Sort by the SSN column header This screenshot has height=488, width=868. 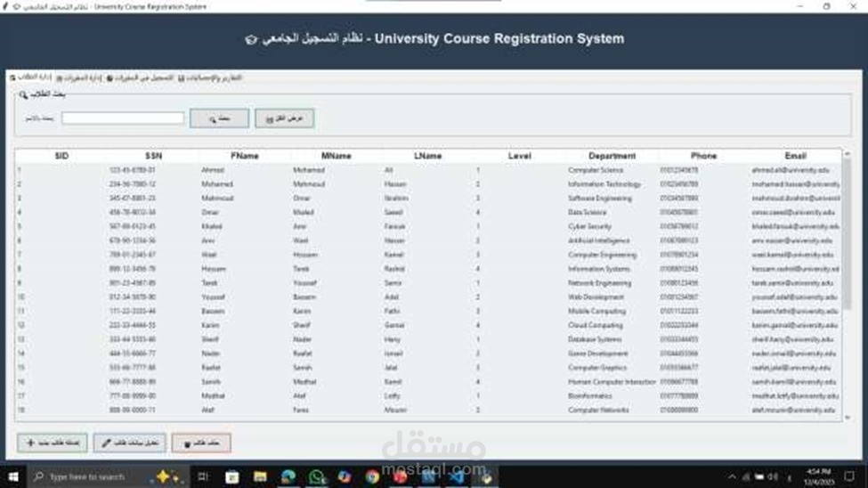(x=153, y=156)
